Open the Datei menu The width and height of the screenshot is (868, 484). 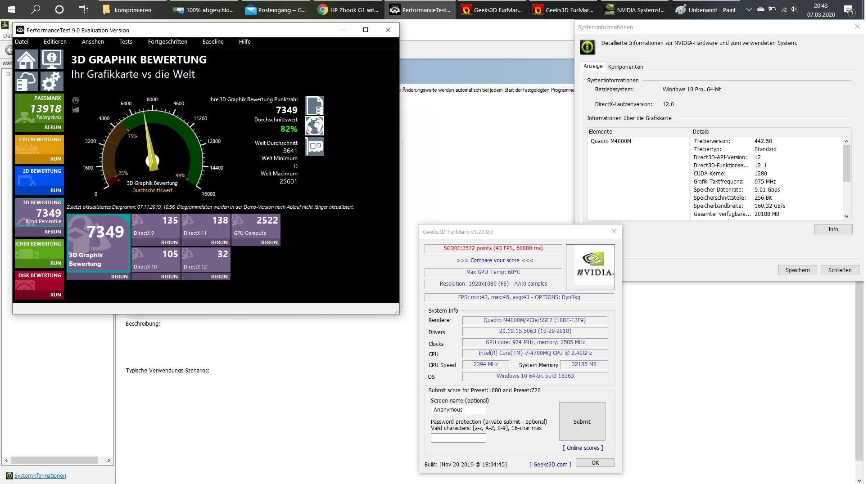click(22, 42)
